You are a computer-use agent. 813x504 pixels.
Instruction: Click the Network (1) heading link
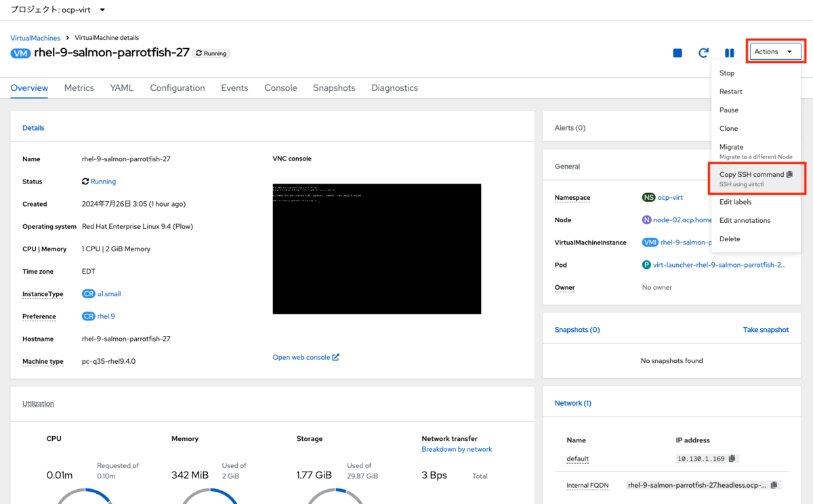pos(573,403)
